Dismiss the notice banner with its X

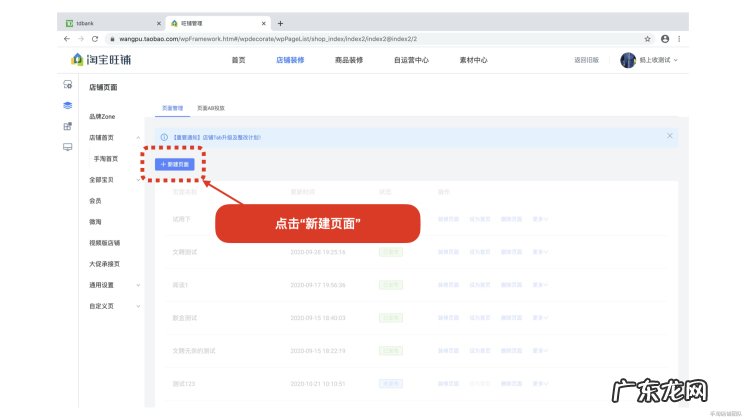(669, 136)
